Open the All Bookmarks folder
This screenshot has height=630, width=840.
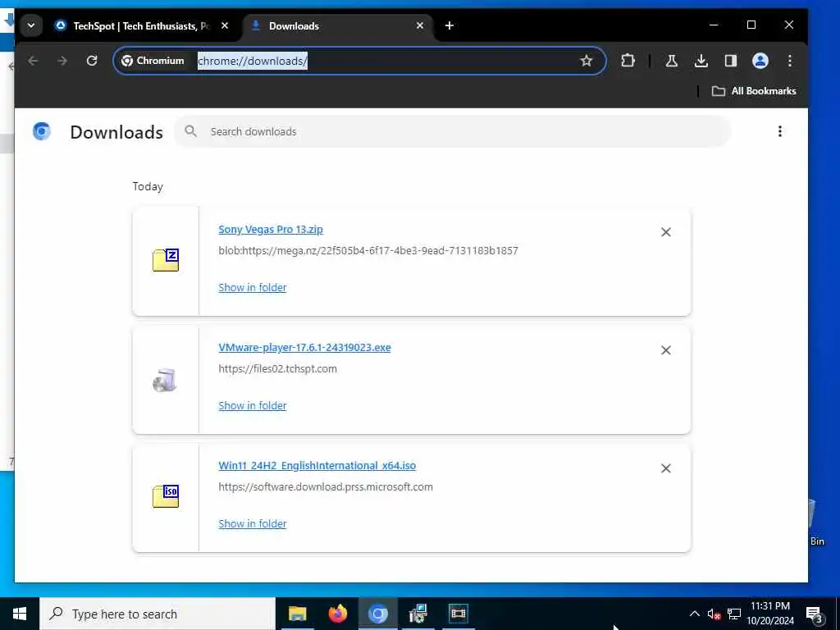pyautogui.click(x=754, y=91)
